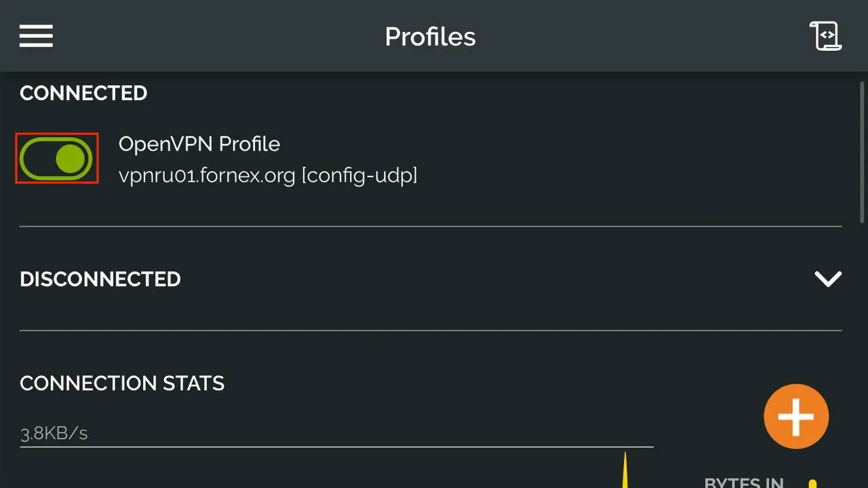Click the vpnru01.fornex.org [config-udp] server text

pos(268,176)
